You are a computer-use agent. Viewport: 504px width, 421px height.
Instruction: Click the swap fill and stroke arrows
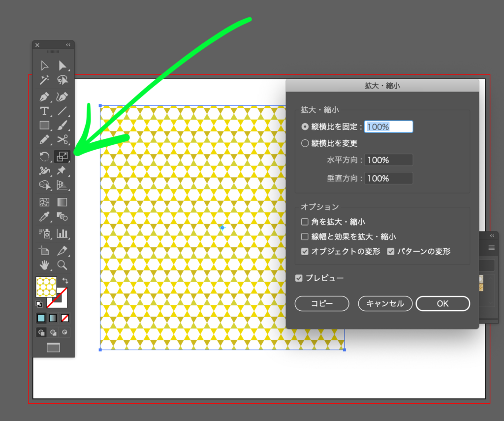(x=65, y=280)
